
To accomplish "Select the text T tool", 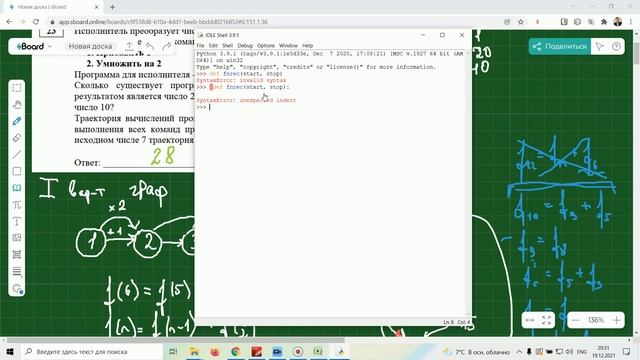I will 17,221.
